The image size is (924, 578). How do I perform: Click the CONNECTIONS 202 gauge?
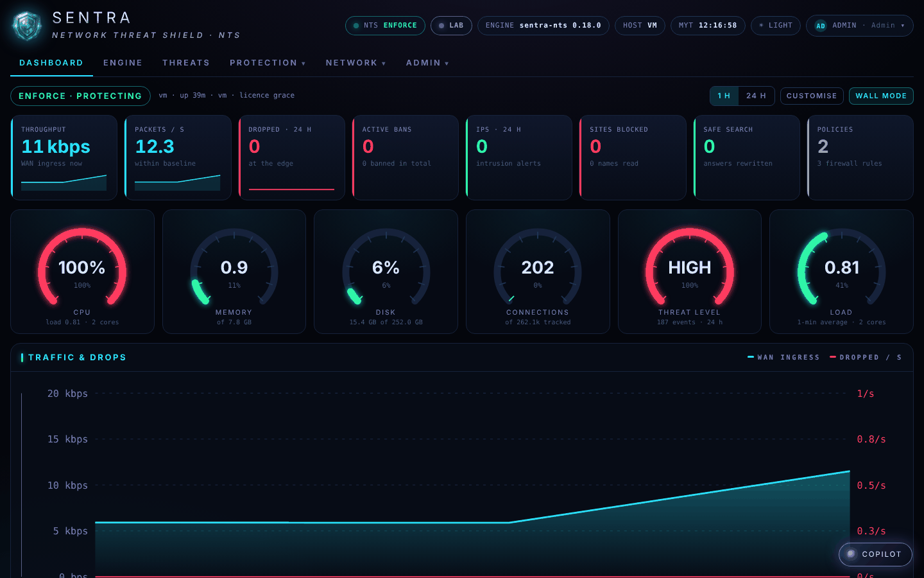538,272
